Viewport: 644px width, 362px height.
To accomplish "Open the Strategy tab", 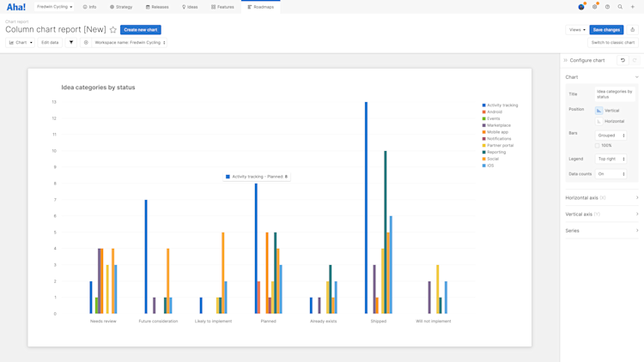I will [121, 7].
